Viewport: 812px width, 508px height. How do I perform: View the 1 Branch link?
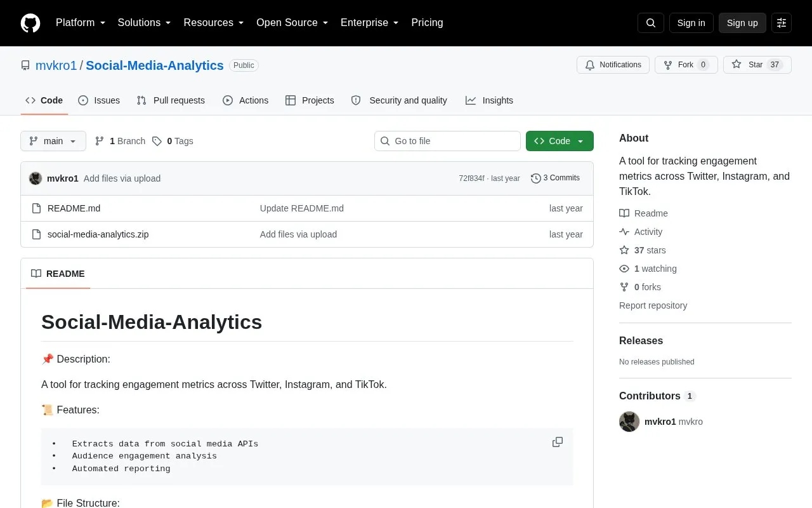[x=120, y=141]
